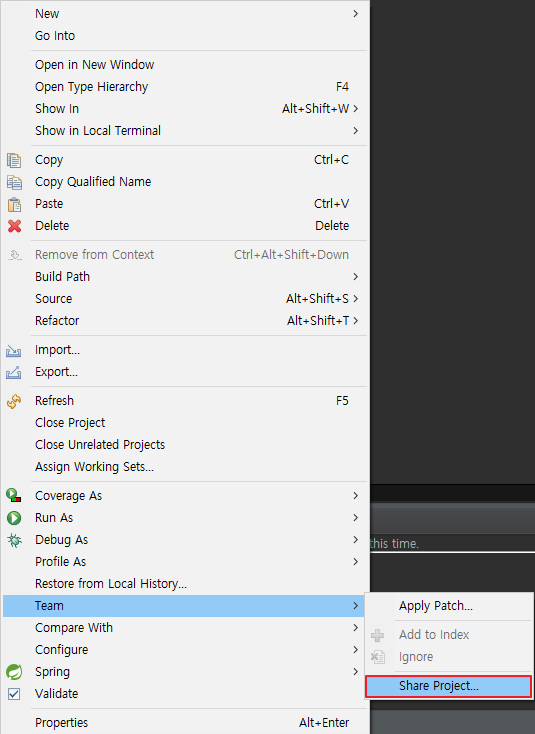The height and width of the screenshot is (734, 535).
Task: Expand the Profile As submenu arrow
Action: pos(356,562)
